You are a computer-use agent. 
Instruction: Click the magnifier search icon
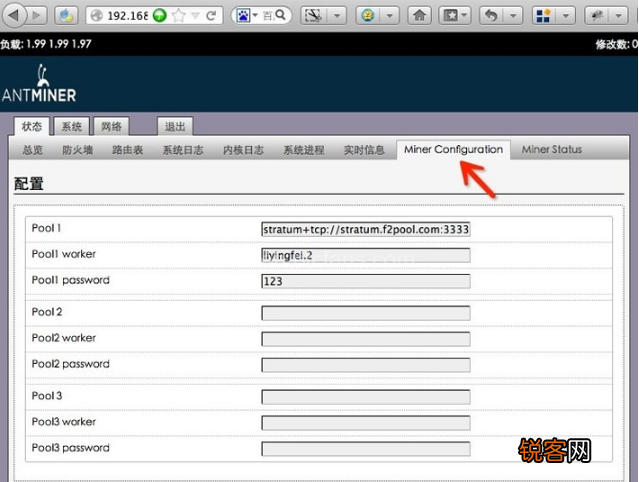click(x=280, y=15)
